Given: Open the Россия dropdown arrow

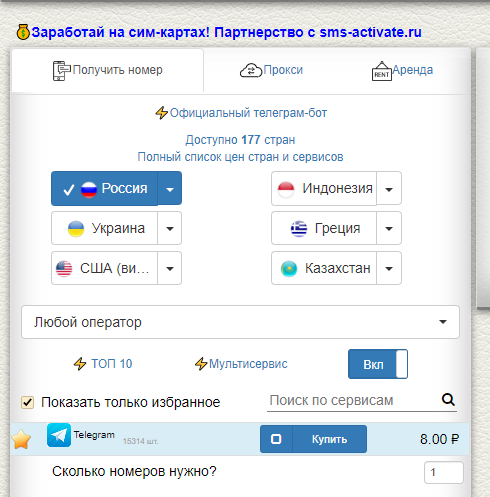Looking at the screenshot, I should (170, 189).
